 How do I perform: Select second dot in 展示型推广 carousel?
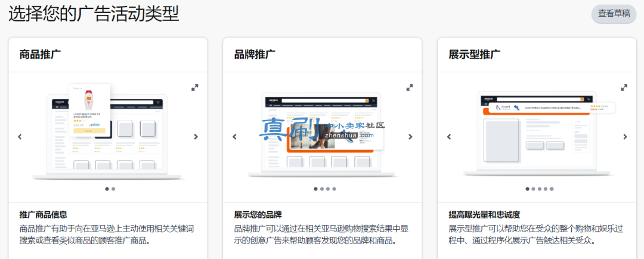pyautogui.click(x=533, y=189)
